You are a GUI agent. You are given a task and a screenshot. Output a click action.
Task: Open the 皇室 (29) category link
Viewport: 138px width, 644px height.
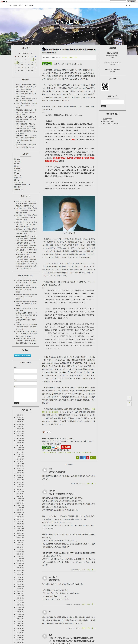[17, 173]
